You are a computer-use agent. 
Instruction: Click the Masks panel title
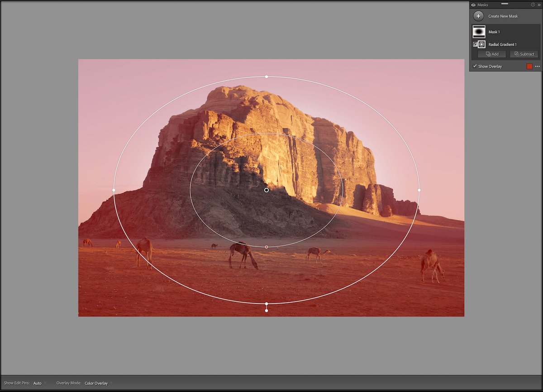pyautogui.click(x=482, y=5)
